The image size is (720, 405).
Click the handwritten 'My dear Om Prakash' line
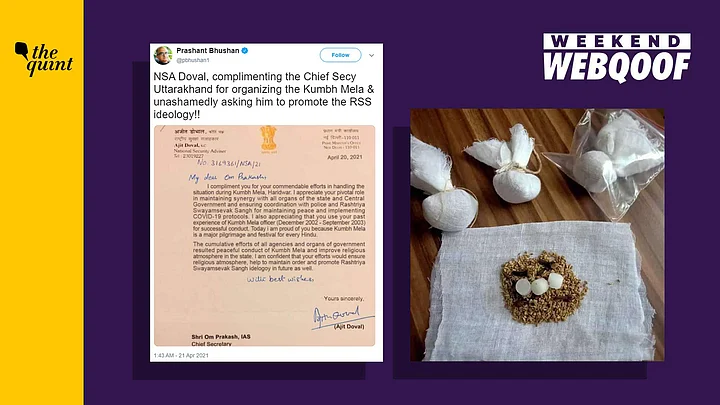coord(227,177)
